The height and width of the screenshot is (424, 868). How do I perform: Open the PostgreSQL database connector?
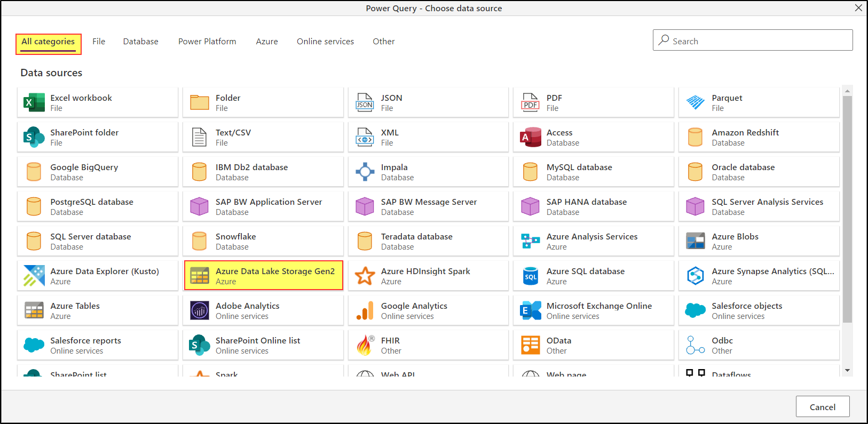(98, 206)
